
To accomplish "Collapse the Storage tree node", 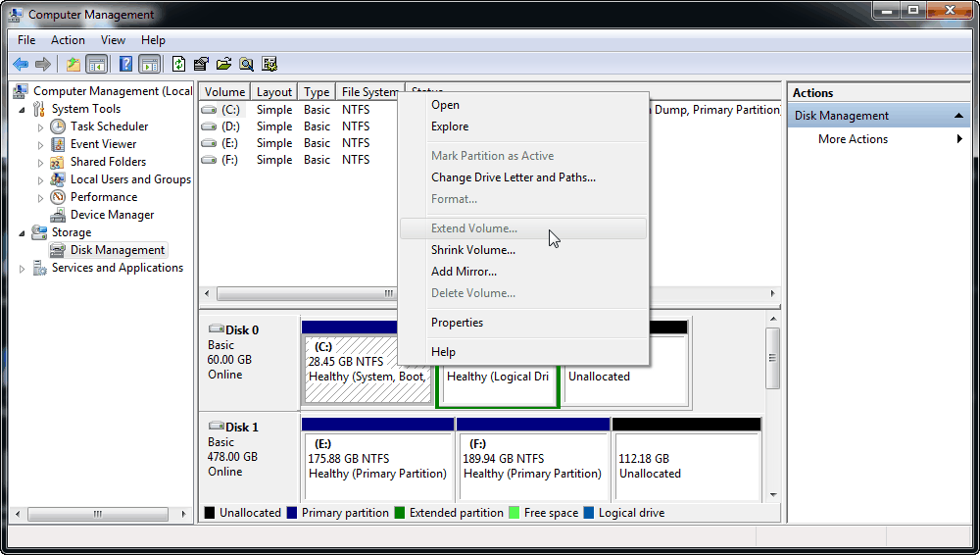I will pos(23,232).
